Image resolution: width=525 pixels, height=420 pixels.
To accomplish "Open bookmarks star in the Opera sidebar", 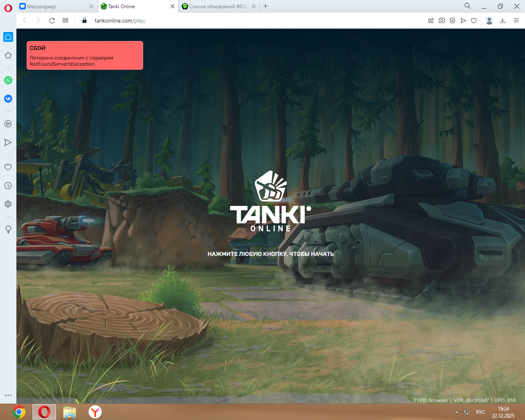I will (x=8, y=55).
